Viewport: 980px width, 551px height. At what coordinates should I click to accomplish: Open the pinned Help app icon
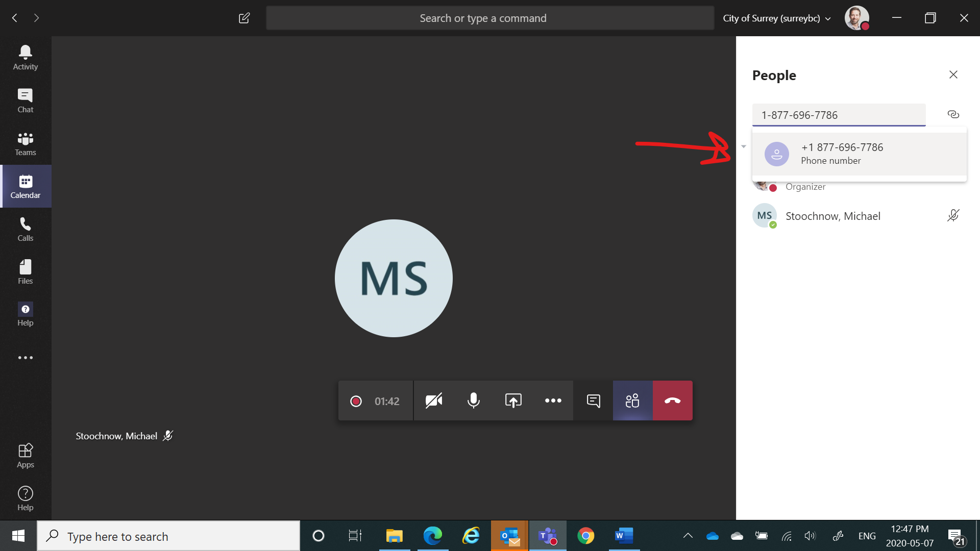click(x=26, y=314)
